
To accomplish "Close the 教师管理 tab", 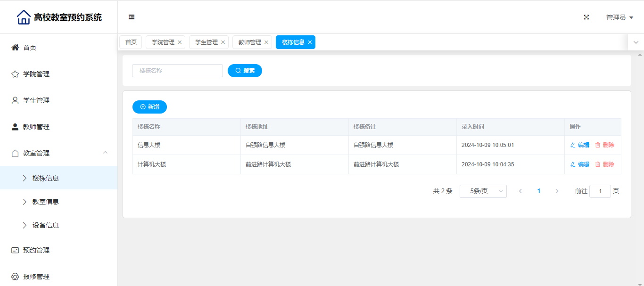I will point(266,42).
